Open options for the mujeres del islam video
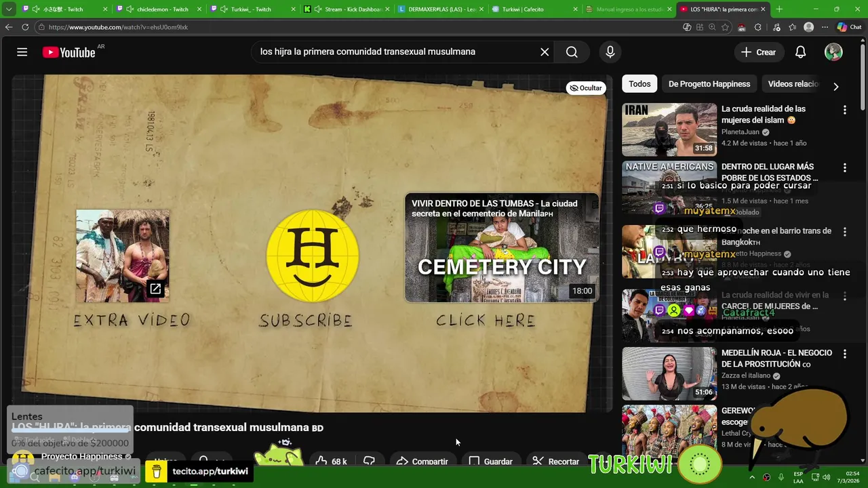The height and width of the screenshot is (488, 868). (x=844, y=110)
